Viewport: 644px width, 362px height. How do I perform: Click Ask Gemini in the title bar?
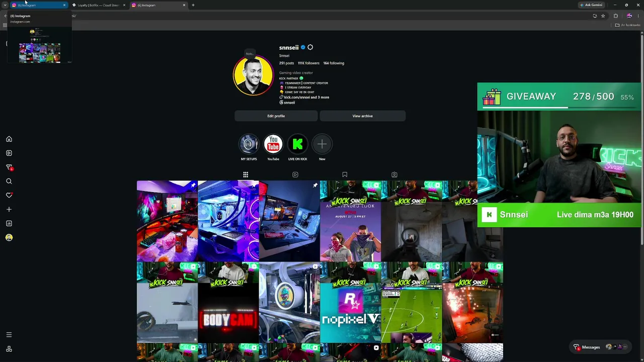(591, 5)
